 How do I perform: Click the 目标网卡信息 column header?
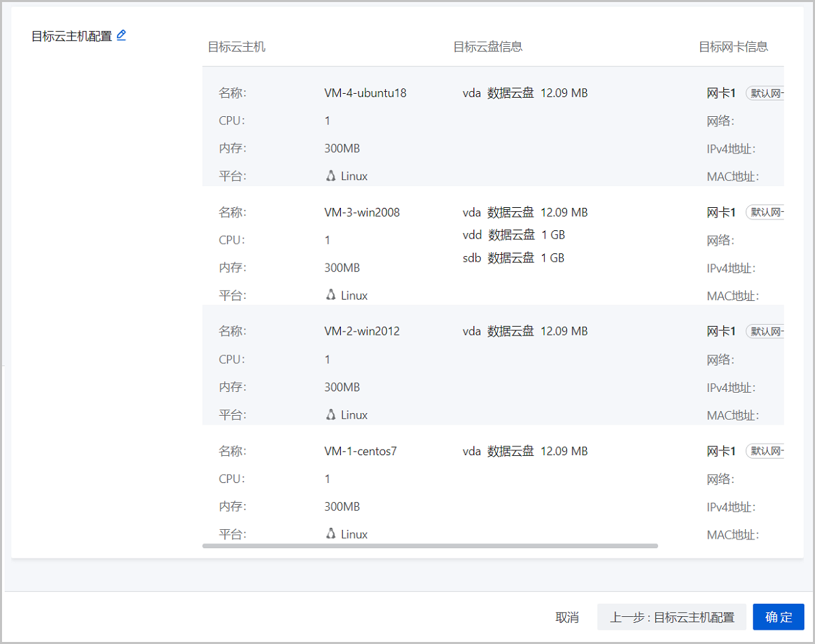[x=733, y=47]
